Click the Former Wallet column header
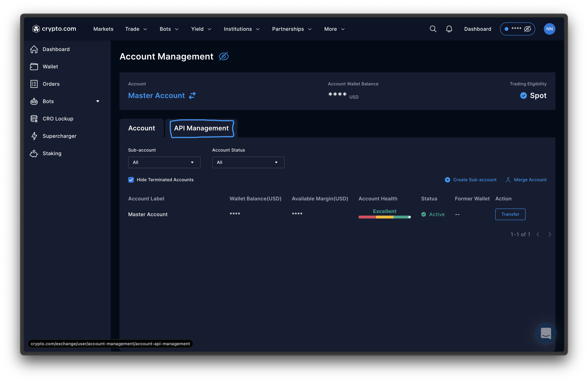The image size is (588, 382). pyautogui.click(x=472, y=199)
